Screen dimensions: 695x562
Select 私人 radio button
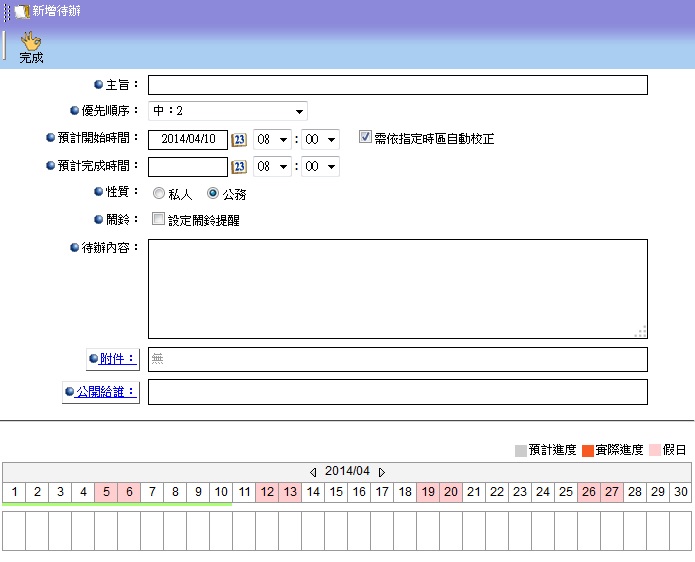(x=159, y=194)
